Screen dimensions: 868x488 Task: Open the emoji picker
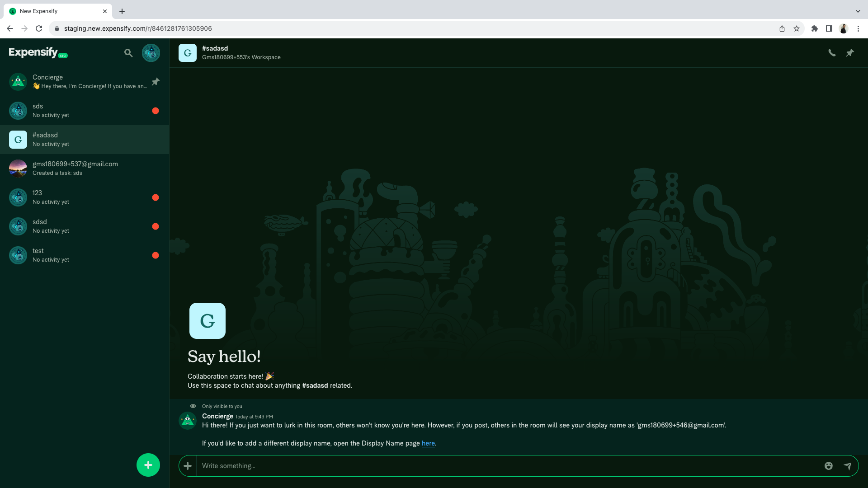[829, 466]
